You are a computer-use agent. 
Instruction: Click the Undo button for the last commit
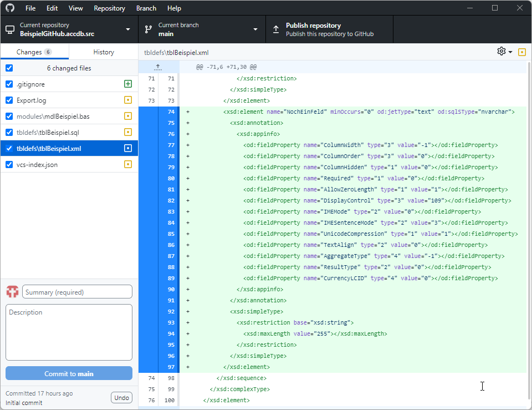121,397
